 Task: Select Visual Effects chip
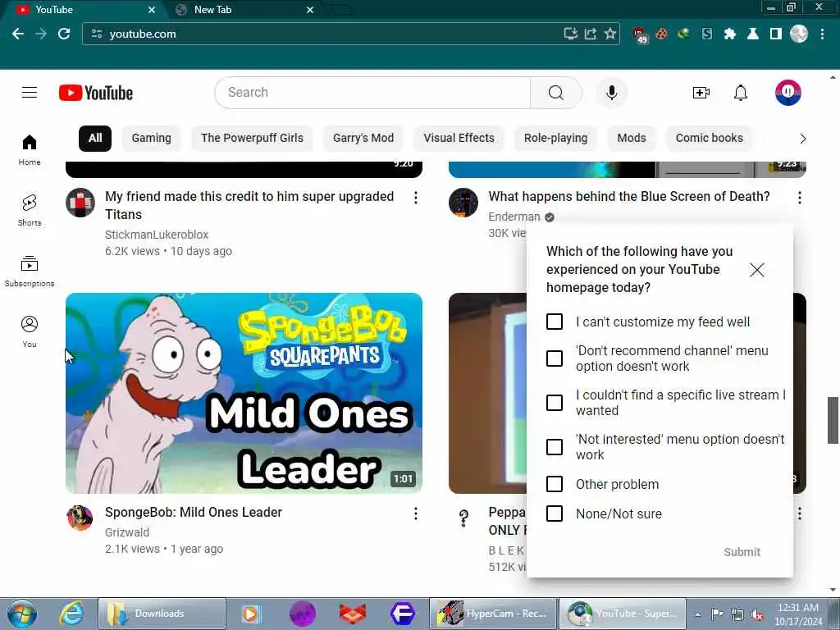[459, 138]
